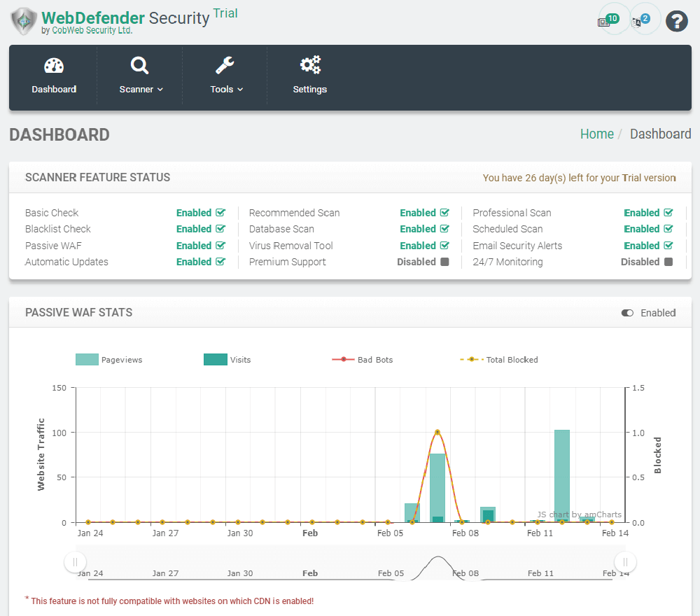
Task: Click the Total Blocked peak point at 1.0
Action: (x=437, y=432)
